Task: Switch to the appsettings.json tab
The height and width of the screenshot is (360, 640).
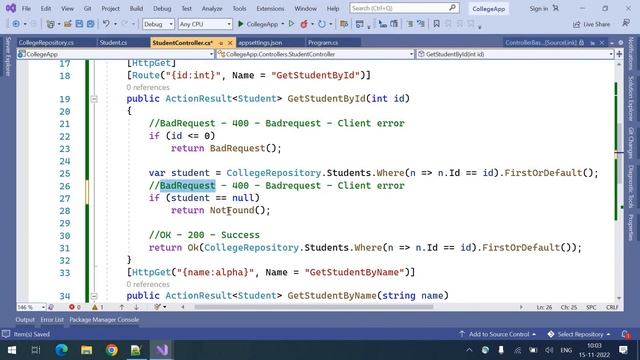Action: point(260,42)
